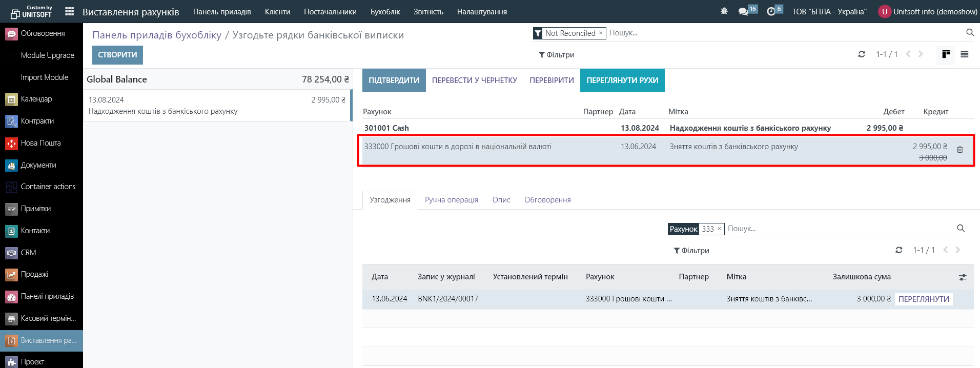The width and height of the screenshot is (980, 368).
Task: Refresh the bank statement list at top
Action: (862, 54)
